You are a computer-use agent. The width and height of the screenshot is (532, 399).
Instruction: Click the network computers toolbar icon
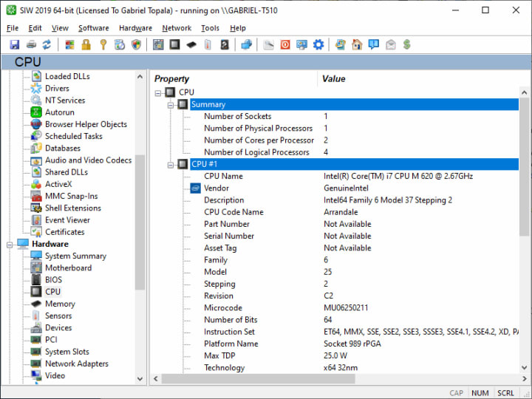247,44
